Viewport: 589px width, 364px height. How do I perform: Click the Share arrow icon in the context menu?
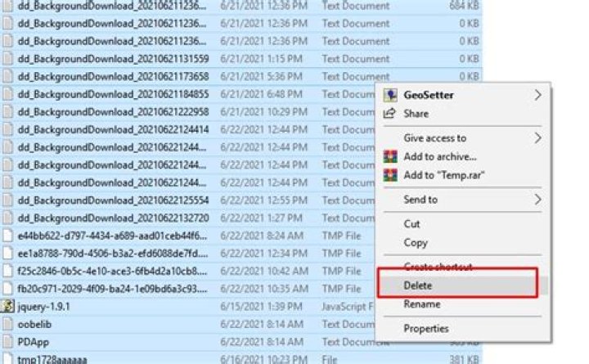pos(389,113)
